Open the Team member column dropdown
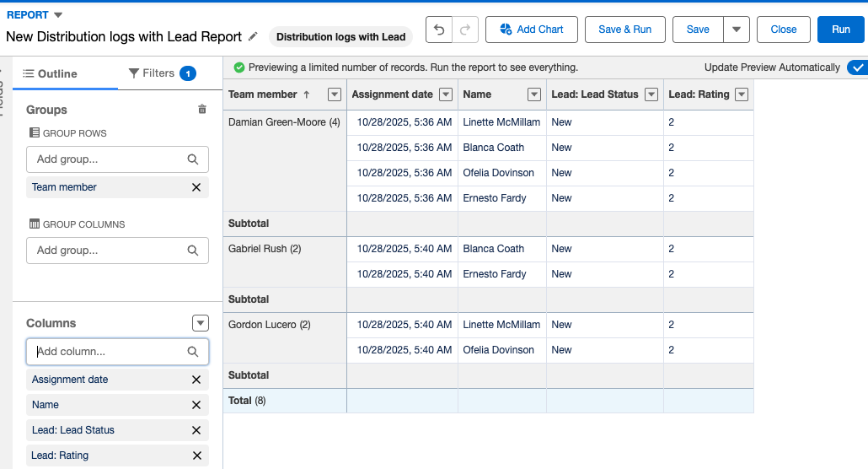Viewport: 868px width, 469px height. click(335, 94)
